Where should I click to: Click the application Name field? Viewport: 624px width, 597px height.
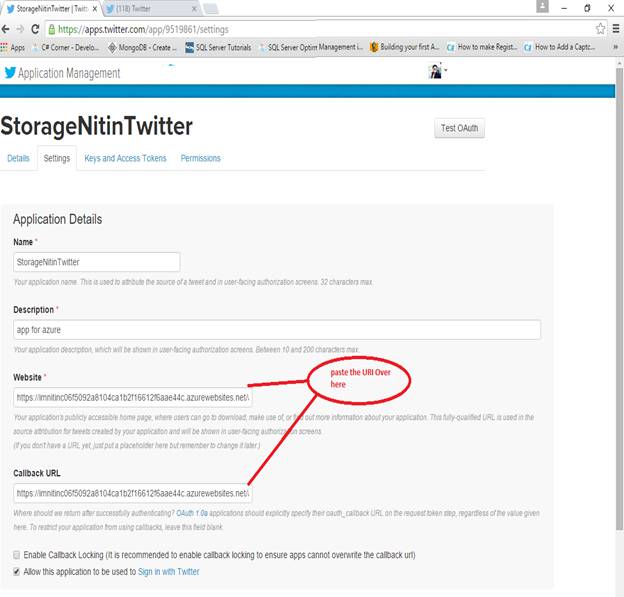[x=97, y=262]
